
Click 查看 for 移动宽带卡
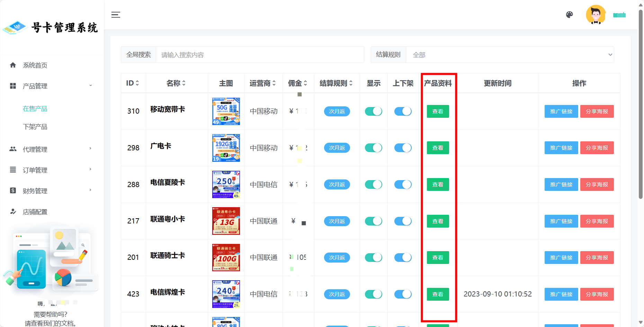click(438, 111)
